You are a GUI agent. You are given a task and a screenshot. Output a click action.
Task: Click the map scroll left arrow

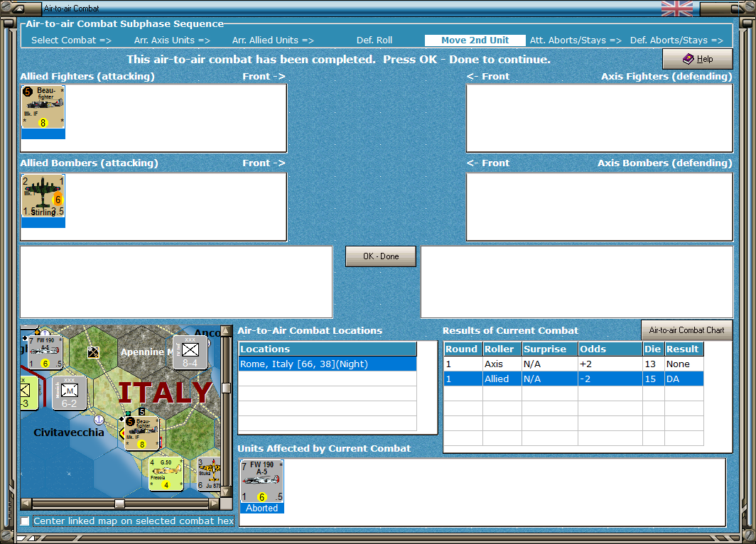tap(26, 504)
